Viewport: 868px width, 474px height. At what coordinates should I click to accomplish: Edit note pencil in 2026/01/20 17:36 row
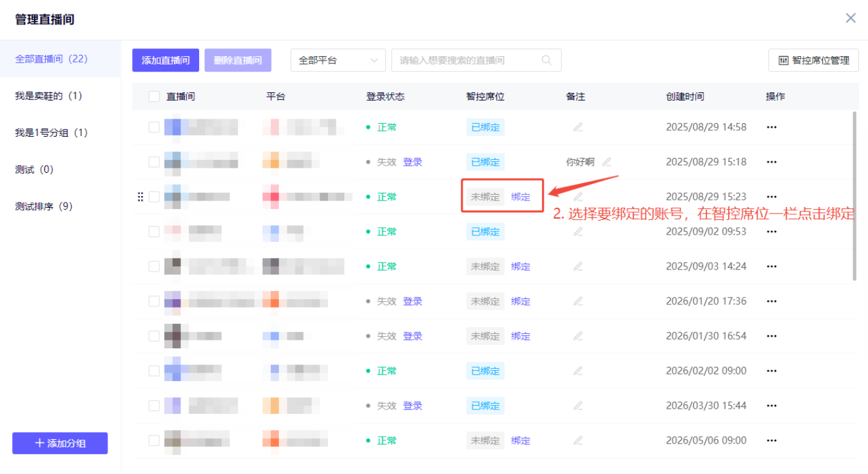point(578,301)
